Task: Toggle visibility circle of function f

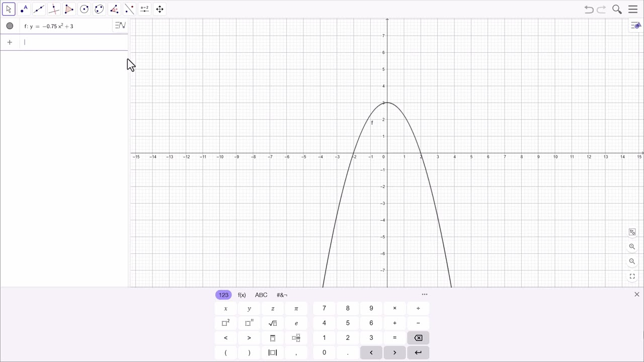Action: tap(10, 26)
